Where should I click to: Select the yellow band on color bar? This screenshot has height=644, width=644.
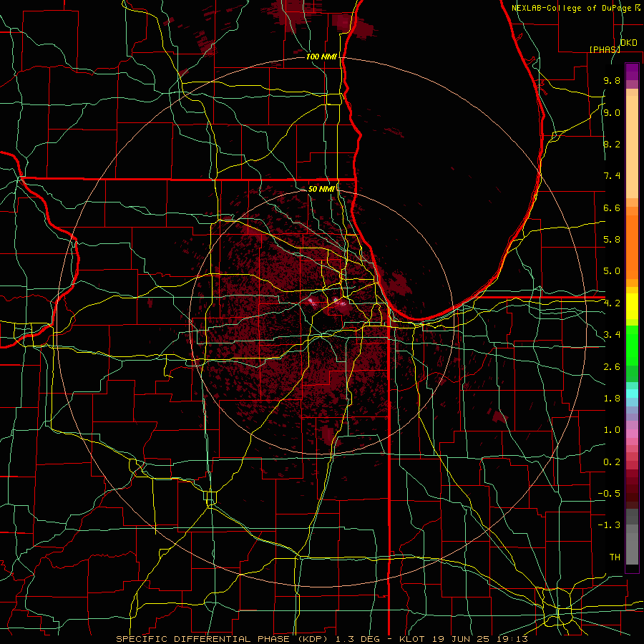pyautogui.click(x=632, y=307)
